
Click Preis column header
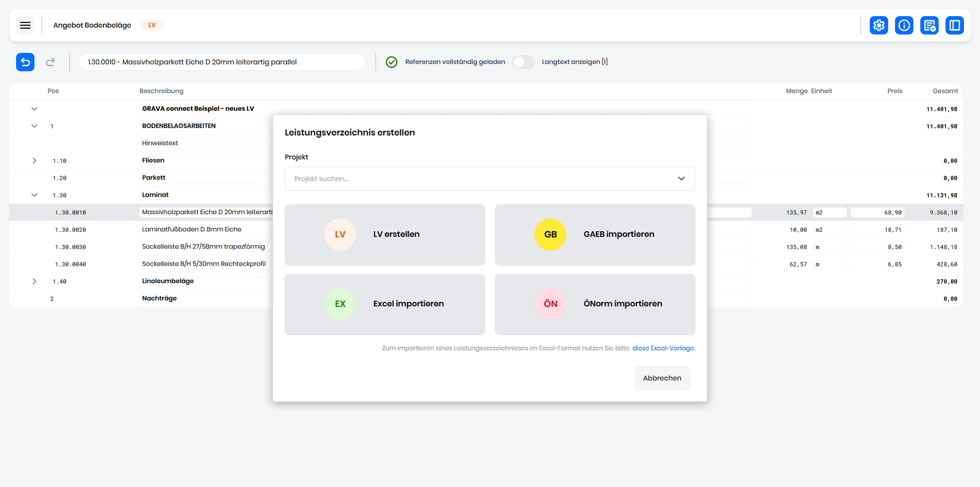[x=895, y=91]
